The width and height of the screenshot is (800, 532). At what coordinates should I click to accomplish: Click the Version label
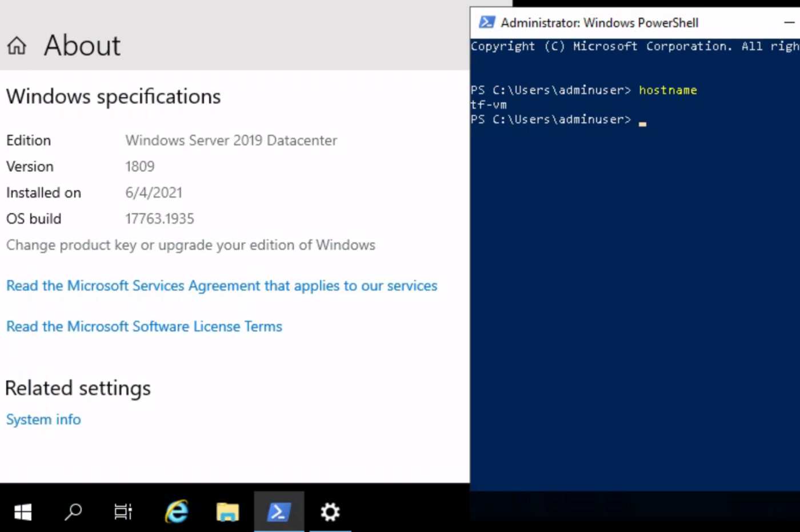click(30, 166)
